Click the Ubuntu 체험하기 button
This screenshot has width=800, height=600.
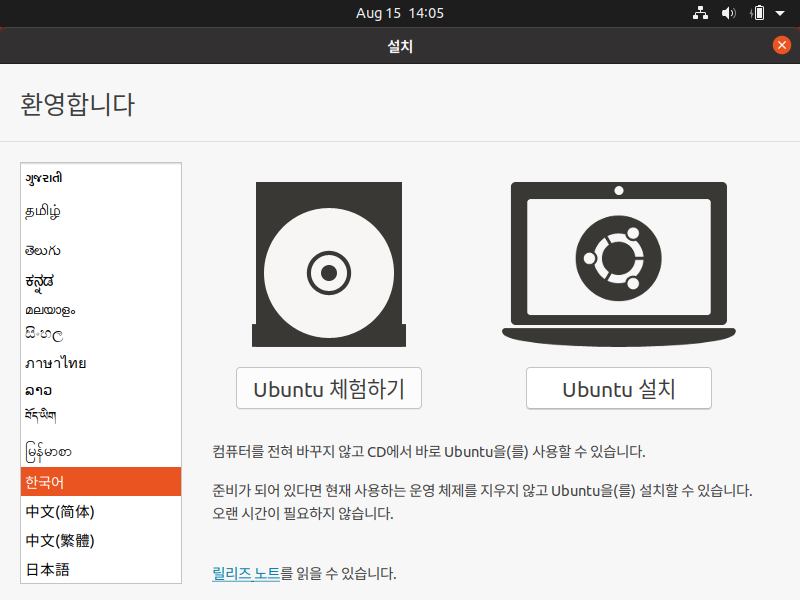click(x=329, y=388)
